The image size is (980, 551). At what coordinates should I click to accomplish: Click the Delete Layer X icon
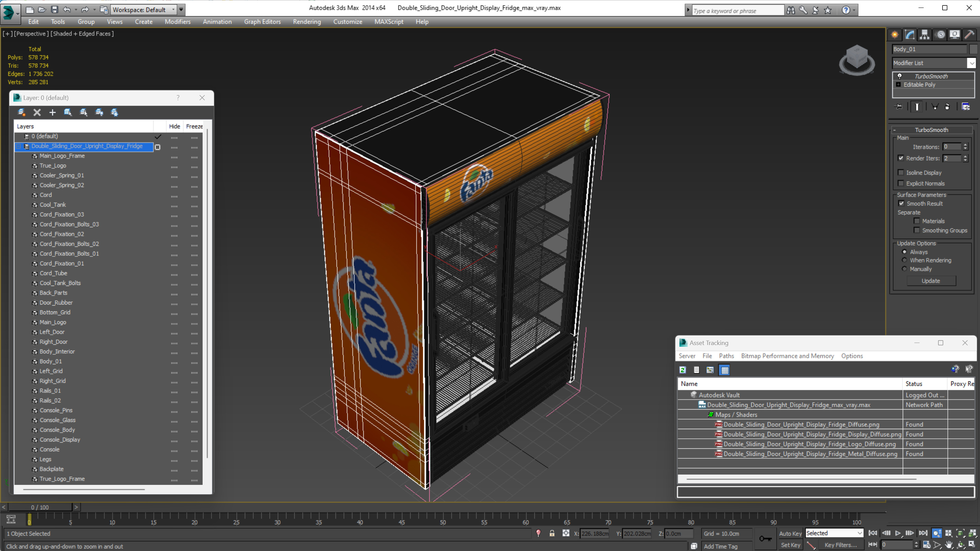pyautogui.click(x=37, y=112)
